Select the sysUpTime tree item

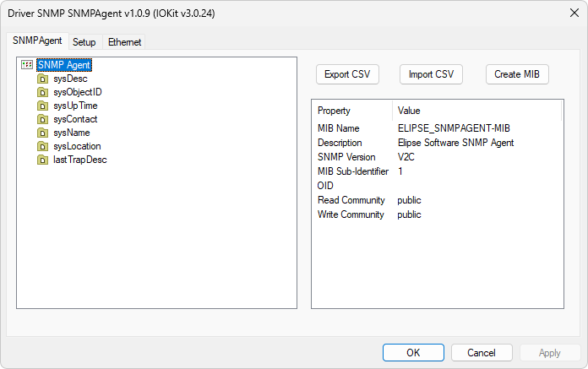(x=75, y=106)
